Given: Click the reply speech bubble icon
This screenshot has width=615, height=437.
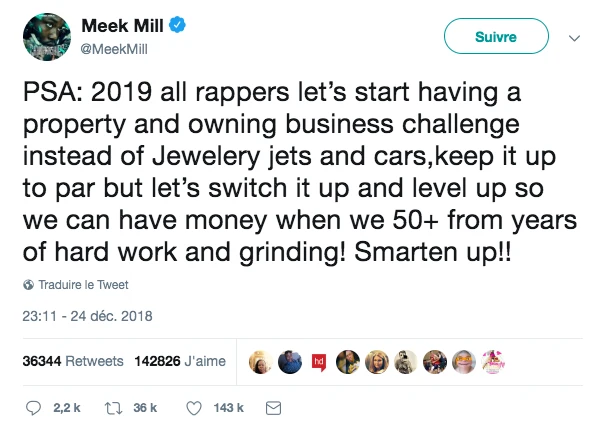Looking at the screenshot, I should click(33, 408).
